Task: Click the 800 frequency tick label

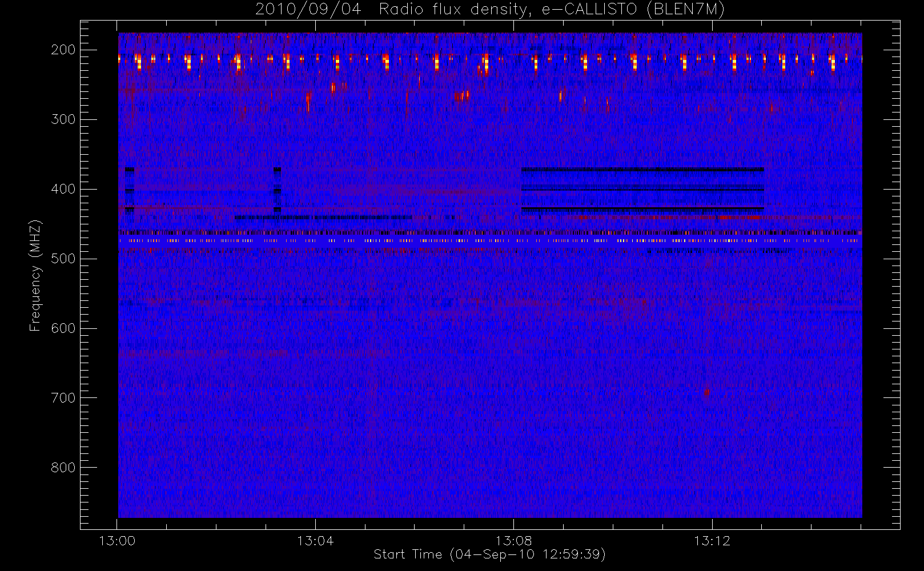Action: [x=63, y=468]
